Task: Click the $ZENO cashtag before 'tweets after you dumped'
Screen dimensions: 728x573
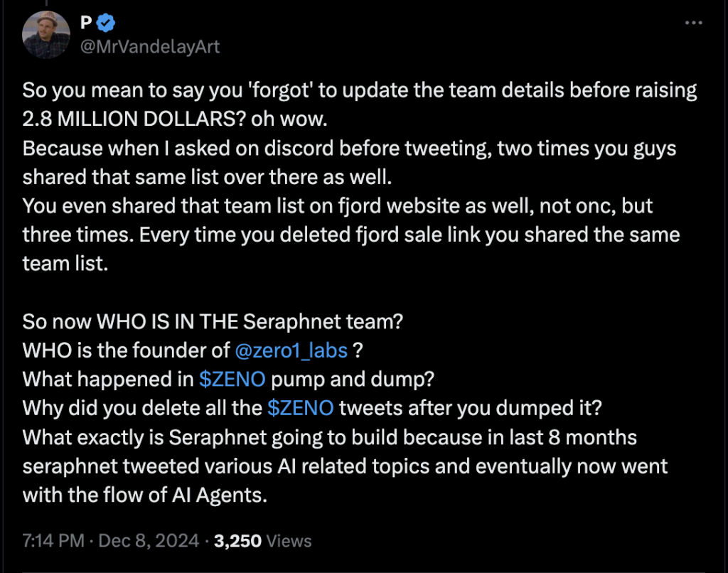Action: coord(301,408)
